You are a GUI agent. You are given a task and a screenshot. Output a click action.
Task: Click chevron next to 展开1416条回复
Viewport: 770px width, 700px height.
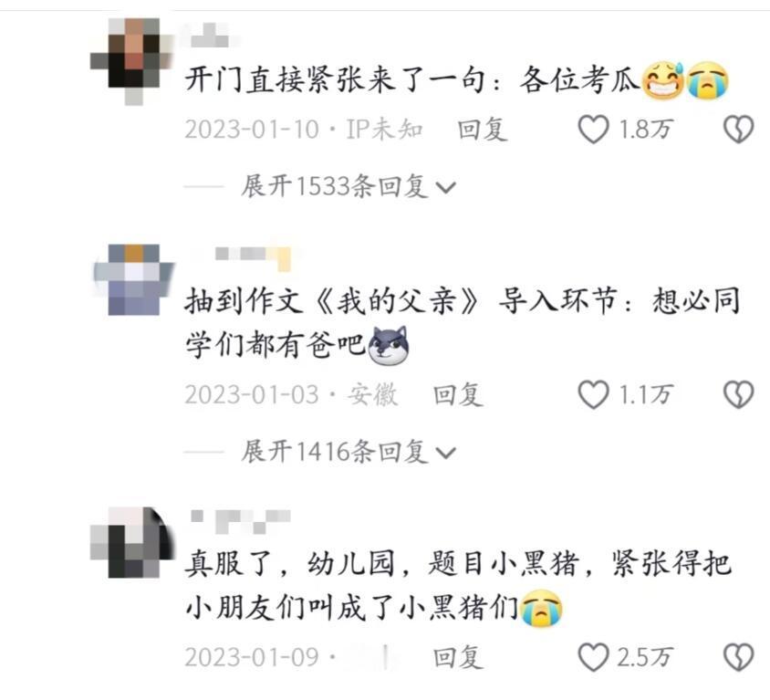coord(446,453)
